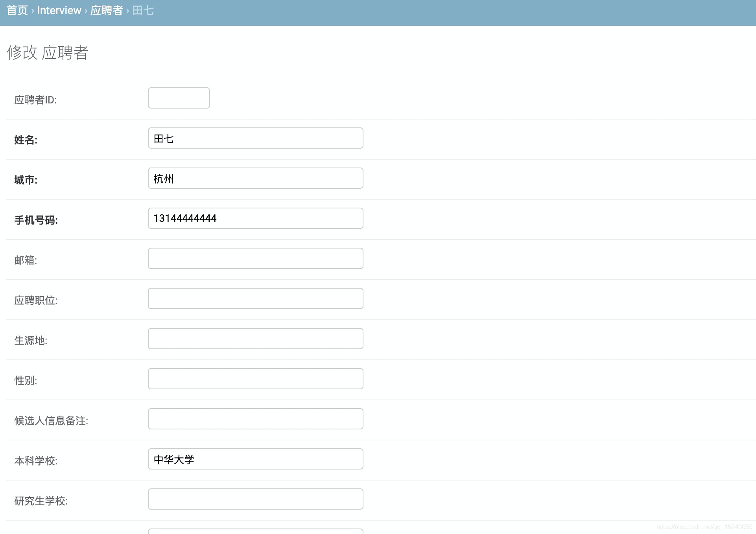Open the Interview breadcrumb link
Screen dimensions: 756x534
coord(59,11)
